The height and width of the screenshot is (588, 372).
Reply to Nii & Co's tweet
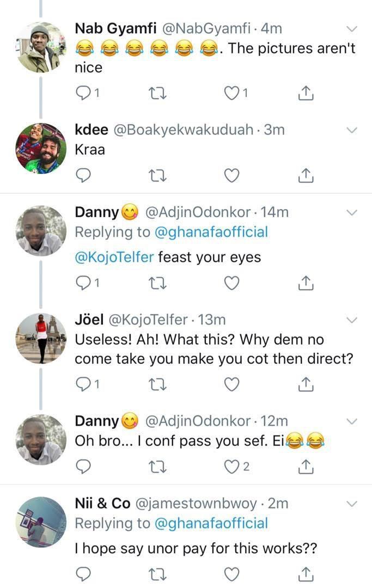[83, 574]
